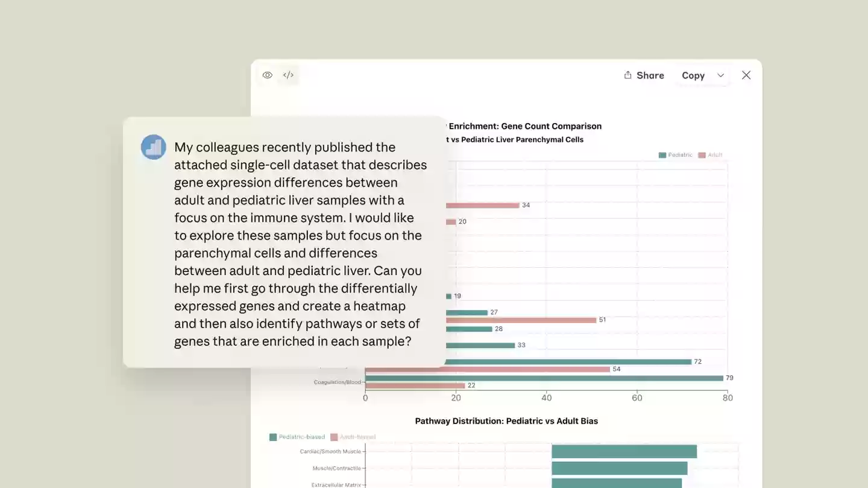The height and width of the screenshot is (488, 868).
Task: Click the Share button
Action: tap(644, 75)
